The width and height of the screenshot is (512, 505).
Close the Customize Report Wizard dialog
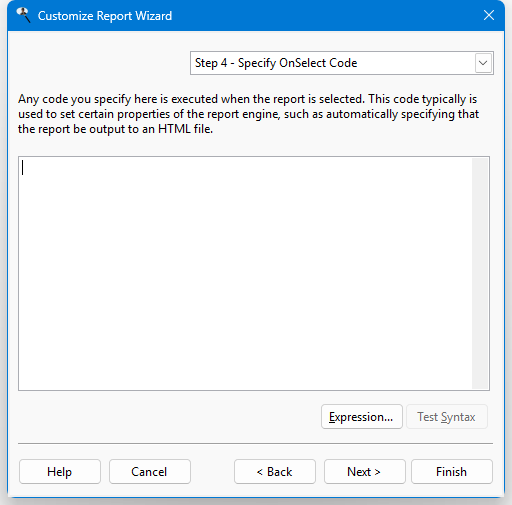(489, 15)
